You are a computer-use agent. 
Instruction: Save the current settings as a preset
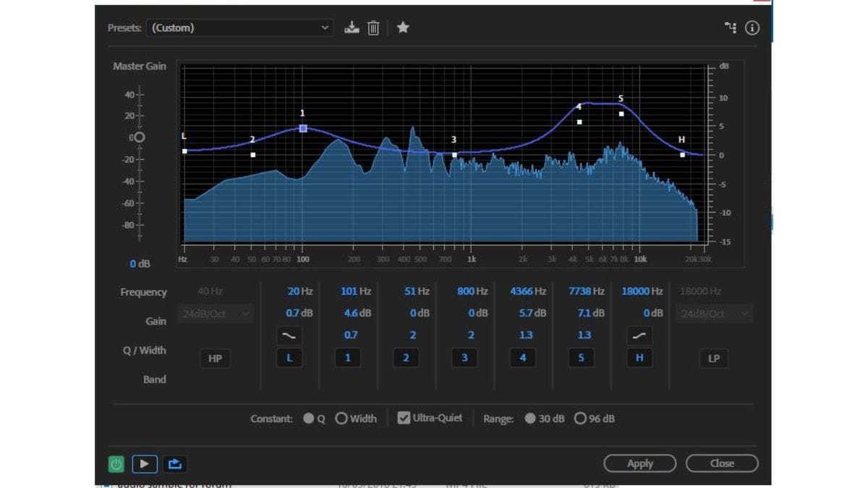(352, 27)
